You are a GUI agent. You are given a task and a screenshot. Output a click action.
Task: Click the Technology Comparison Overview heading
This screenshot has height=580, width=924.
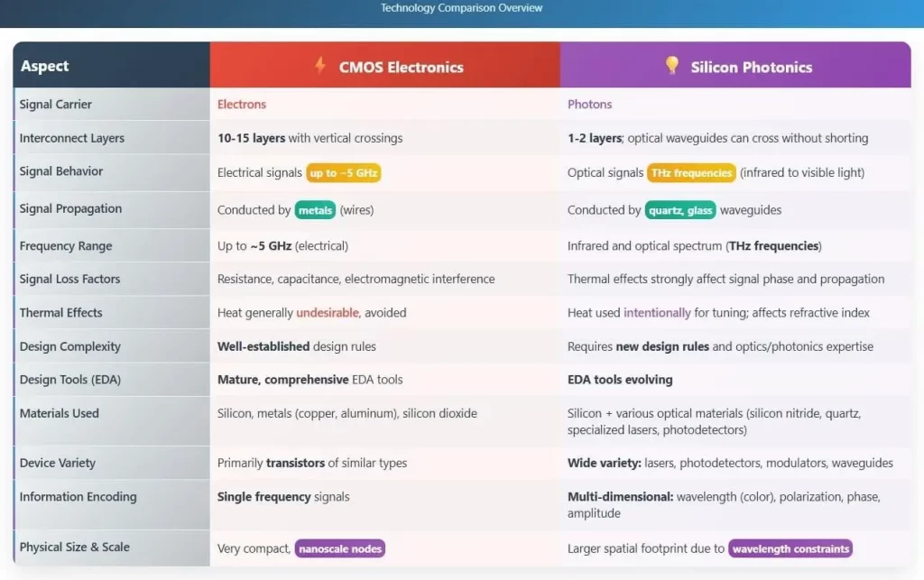[x=461, y=8]
